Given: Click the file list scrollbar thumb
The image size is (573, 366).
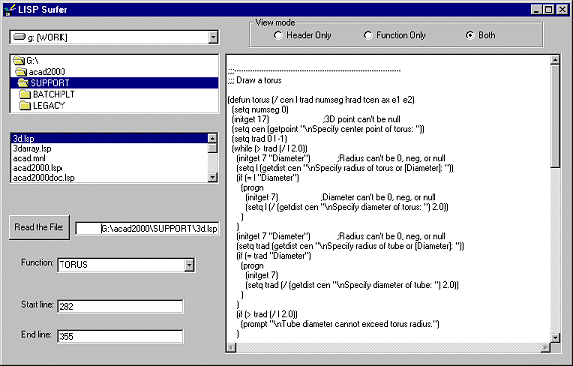Looking at the screenshot, I should pos(213,148).
